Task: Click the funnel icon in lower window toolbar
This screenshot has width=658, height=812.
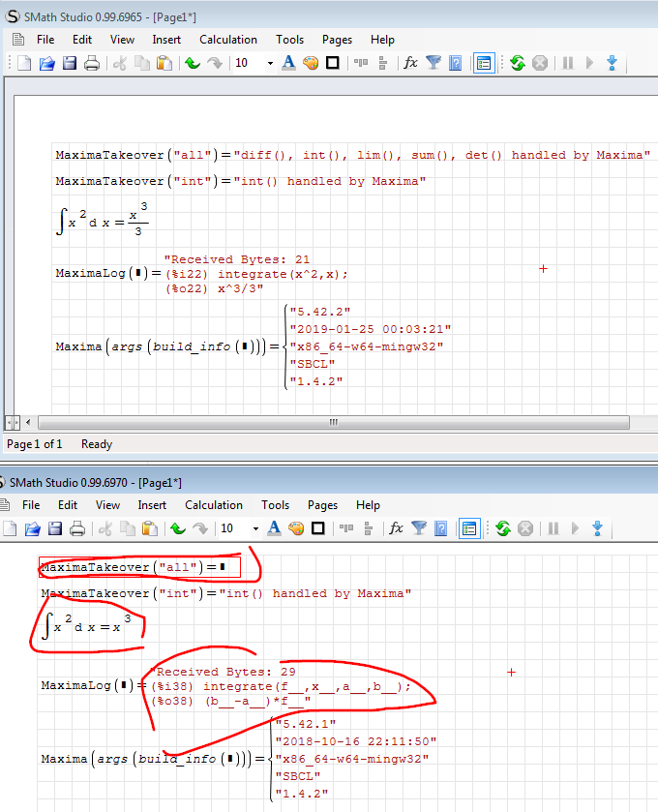Action: click(x=419, y=528)
